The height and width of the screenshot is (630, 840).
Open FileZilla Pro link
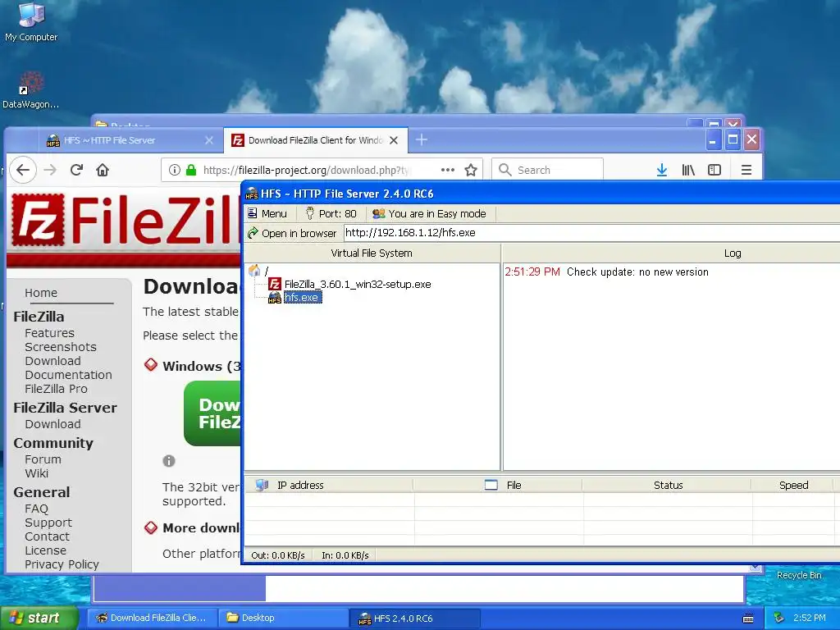pos(56,389)
